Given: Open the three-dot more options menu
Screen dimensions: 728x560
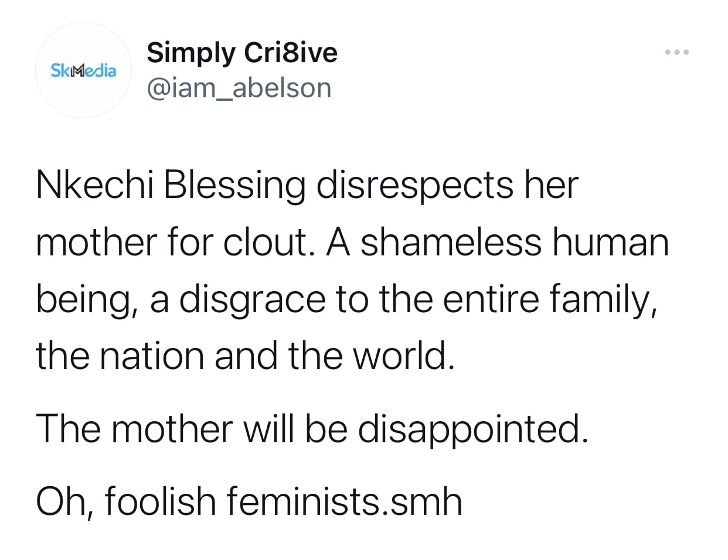Looking at the screenshot, I should 677,53.
